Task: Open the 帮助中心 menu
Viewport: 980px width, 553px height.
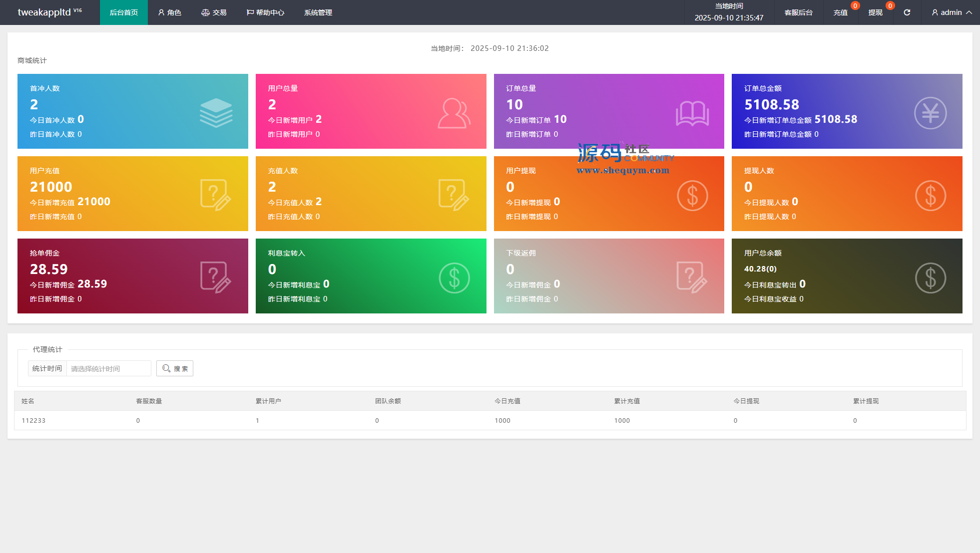Action: coord(265,12)
